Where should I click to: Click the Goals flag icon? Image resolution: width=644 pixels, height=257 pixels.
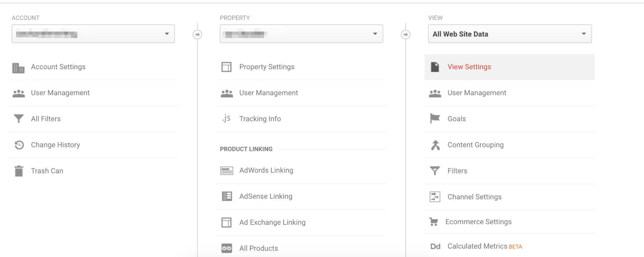pos(435,119)
